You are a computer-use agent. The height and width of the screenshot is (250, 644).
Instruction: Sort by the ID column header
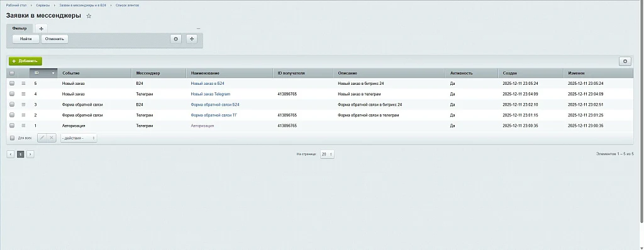point(43,73)
